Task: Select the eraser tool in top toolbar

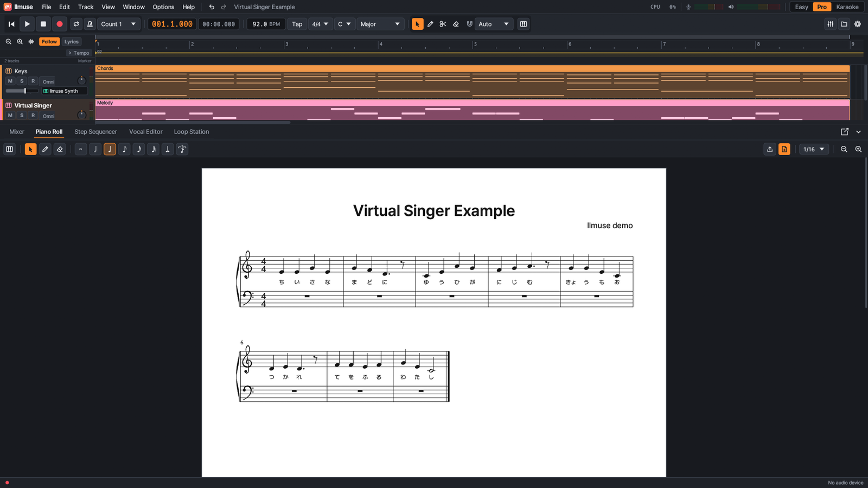Action: (456, 24)
